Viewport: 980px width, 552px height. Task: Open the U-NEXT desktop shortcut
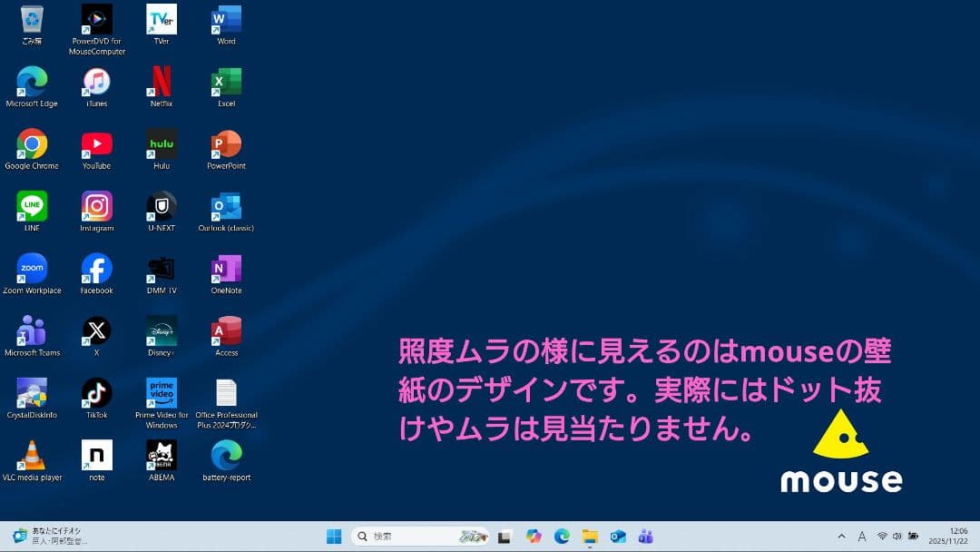[x=162, y=212]
